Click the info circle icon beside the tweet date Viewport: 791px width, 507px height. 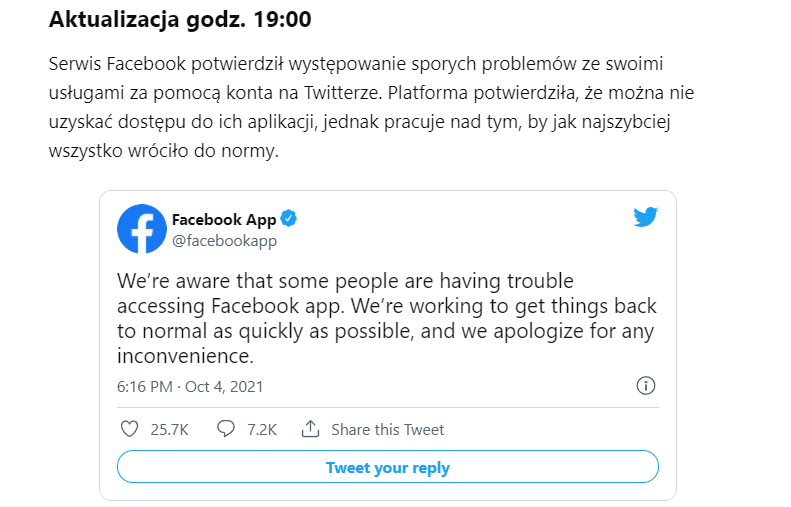point(646,386)
